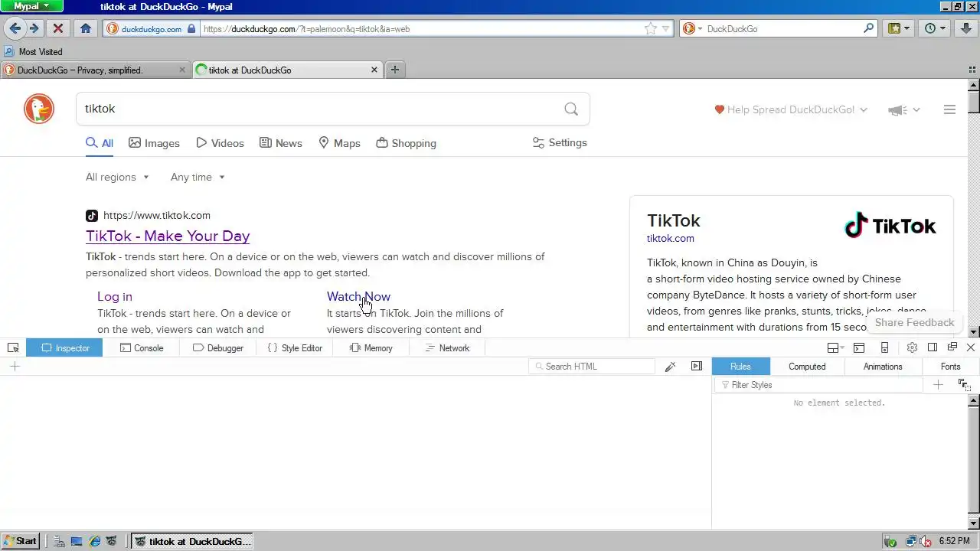Click the Start button
The width and height of the screenshot is (980, 551).
pos(21,541)
